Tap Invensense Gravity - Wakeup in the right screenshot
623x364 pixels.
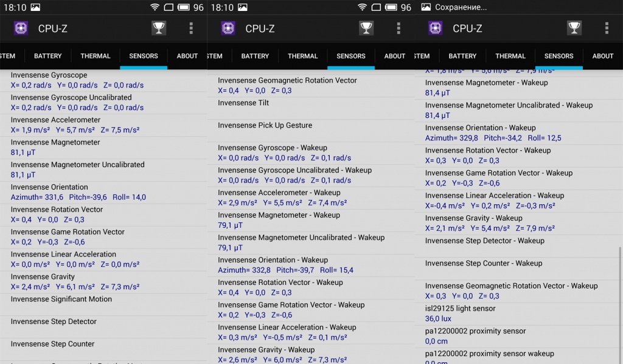pos(519,224)
